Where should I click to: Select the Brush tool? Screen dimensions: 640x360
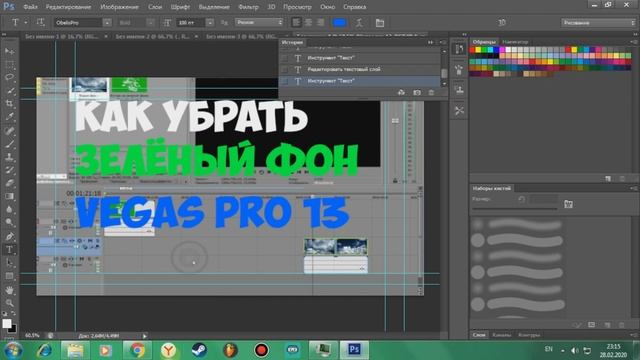9,144
